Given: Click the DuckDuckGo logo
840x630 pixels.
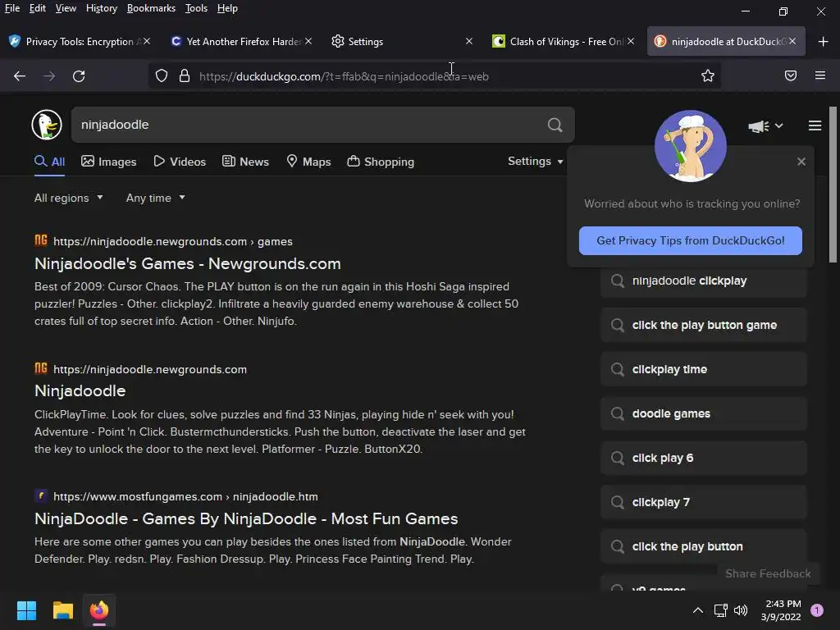Looking at the screenshot, I should 47,125.
